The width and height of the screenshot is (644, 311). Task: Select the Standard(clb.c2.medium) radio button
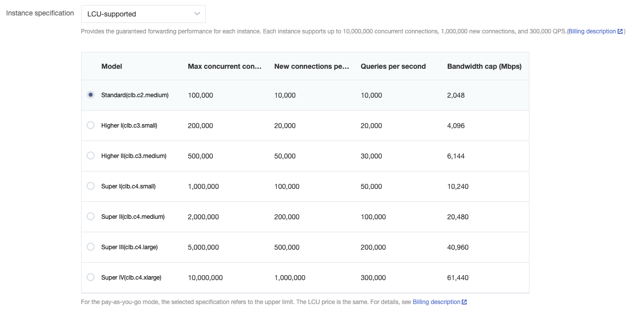click(91, 95)
